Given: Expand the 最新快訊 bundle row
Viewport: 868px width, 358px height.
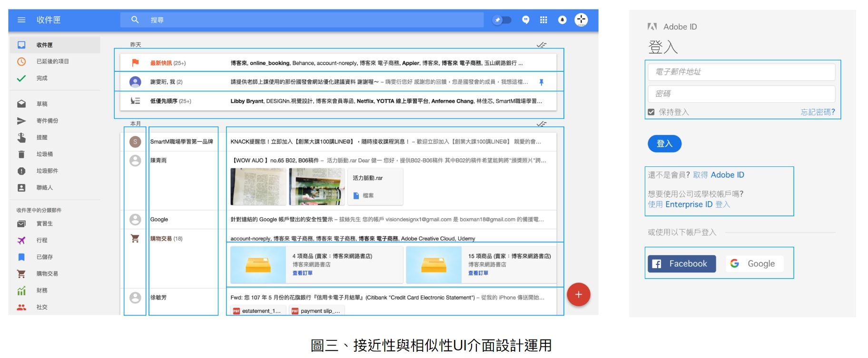Looking at the screenshot, I should [x=338, y=63].
